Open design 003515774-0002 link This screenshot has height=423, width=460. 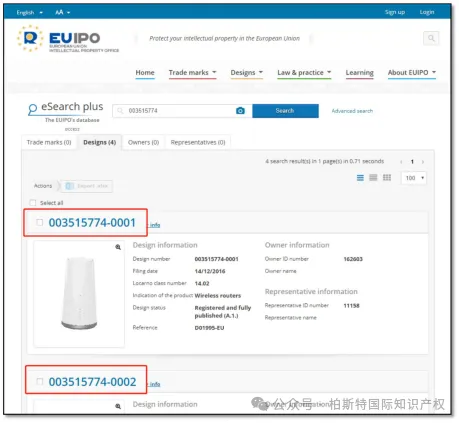pos(92,382)
